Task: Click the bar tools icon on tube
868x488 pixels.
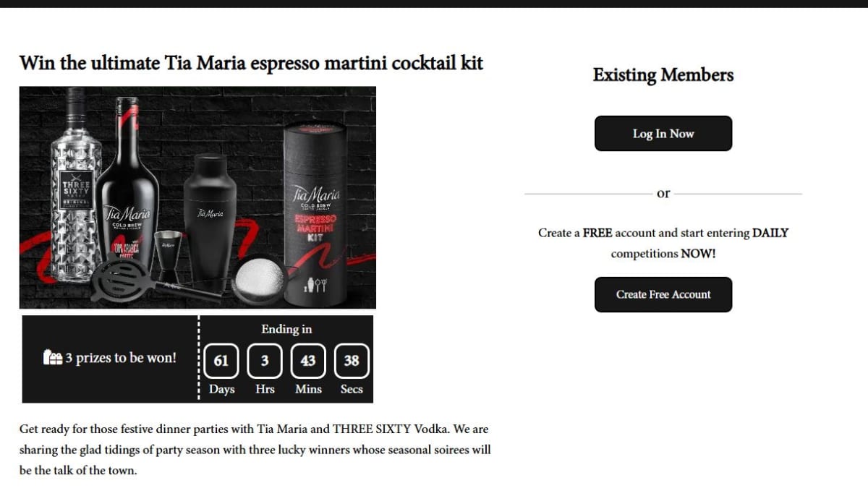Action: 316,285
